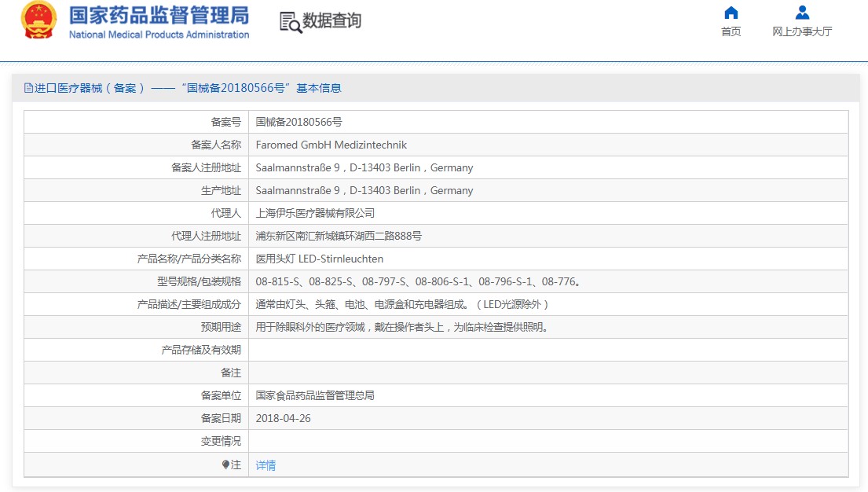Select Faromed GmbH Medizintechnik text

(x=331, y=145)
